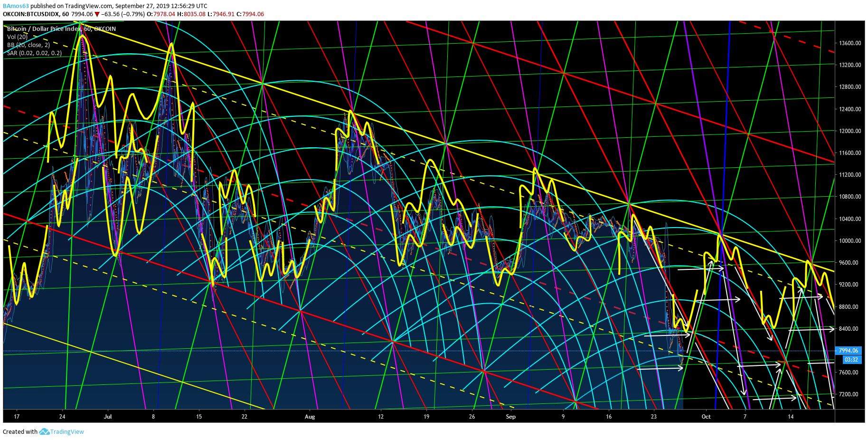Click the '9' date label on the time axis
868x440 pixels.
(563, 417)
